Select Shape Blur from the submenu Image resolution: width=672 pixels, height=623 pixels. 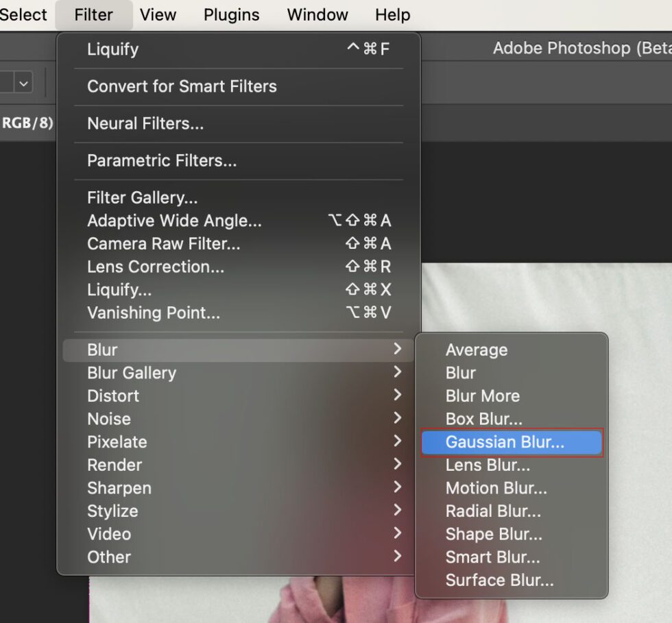tap(493, 534)
